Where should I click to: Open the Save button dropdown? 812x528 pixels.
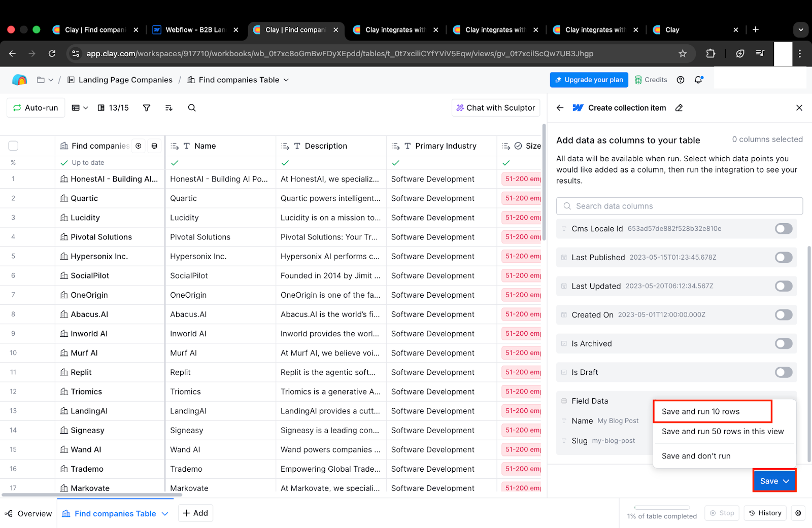point(774,481)
